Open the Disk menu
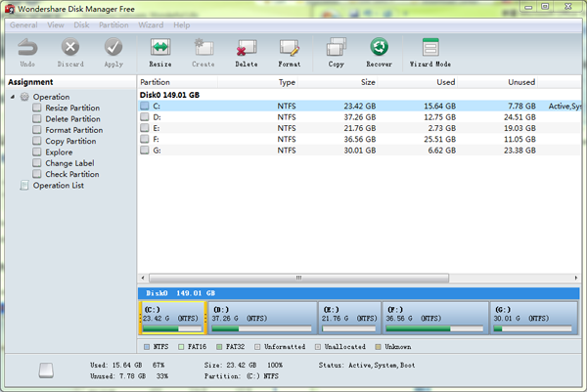This screenshot has height=392, width=587. click(81, 25)
